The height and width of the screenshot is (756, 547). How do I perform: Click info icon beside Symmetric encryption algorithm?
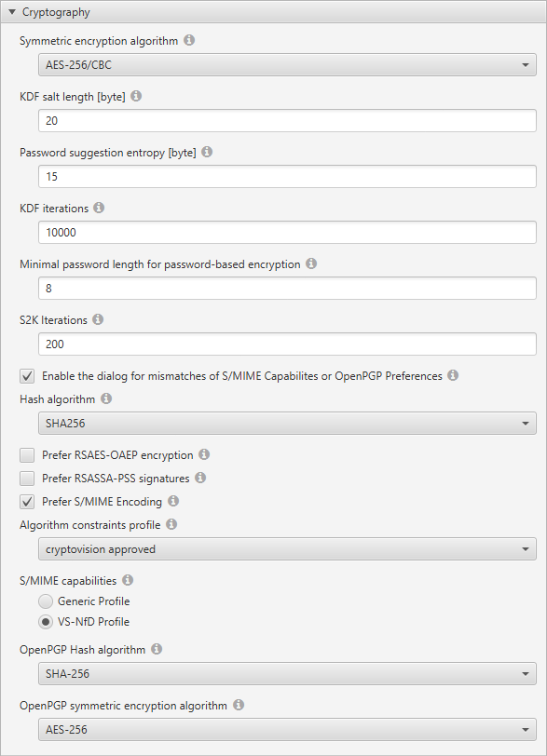189,40
